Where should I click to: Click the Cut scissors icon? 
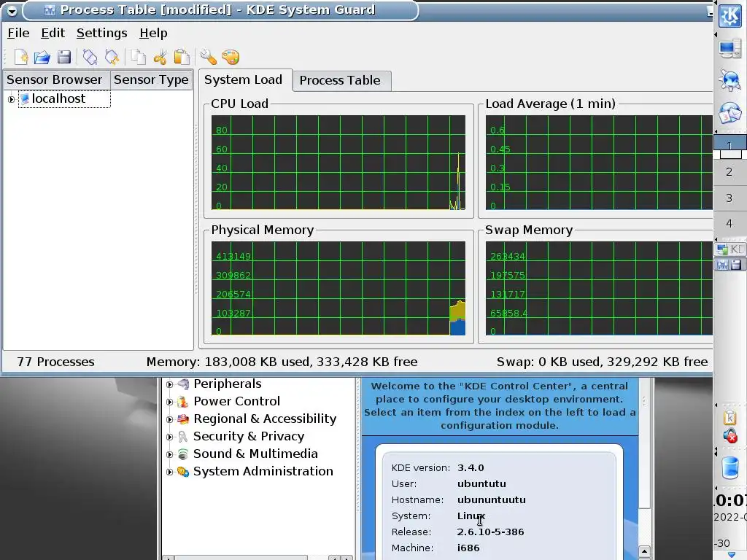(160, 57)
